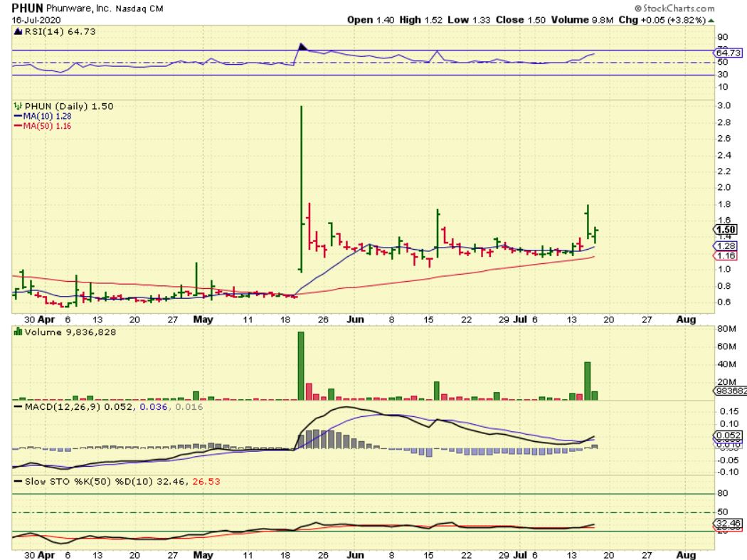Click the black MACD legend line marker
The width and height of the screenshot is (747, 560).
click(x=18, y=407)
